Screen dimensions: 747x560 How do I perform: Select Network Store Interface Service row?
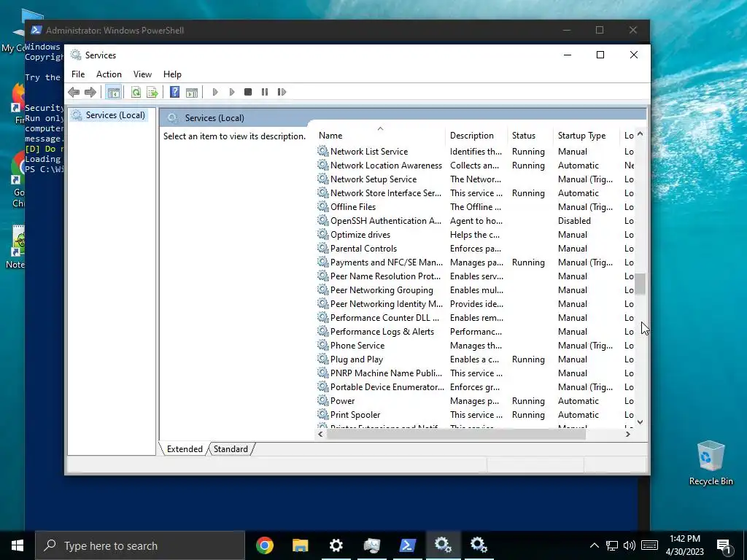(x=475, y=192)
